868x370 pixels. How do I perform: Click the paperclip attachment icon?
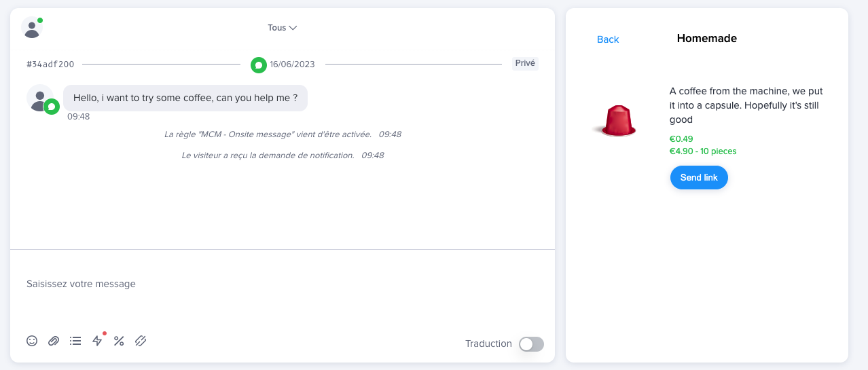[54, 341]
